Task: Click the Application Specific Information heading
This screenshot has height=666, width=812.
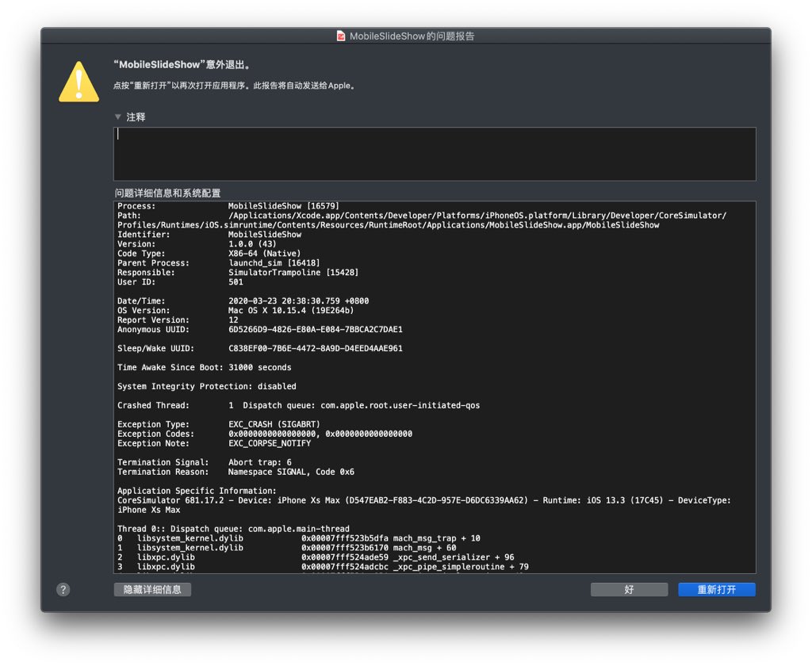Action: click(x=197, y=491)
